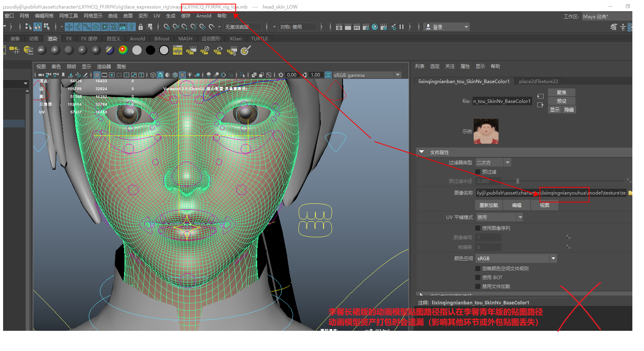Click the pause viewport icon

pyautogui.click(x=402, y=27)
